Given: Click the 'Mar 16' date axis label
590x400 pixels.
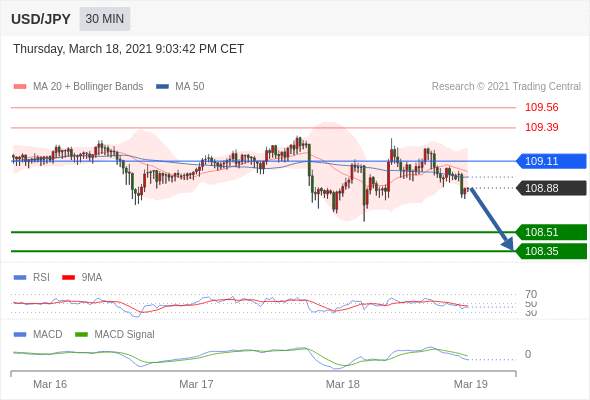Looking at the screenshot, I should (50, 384).
